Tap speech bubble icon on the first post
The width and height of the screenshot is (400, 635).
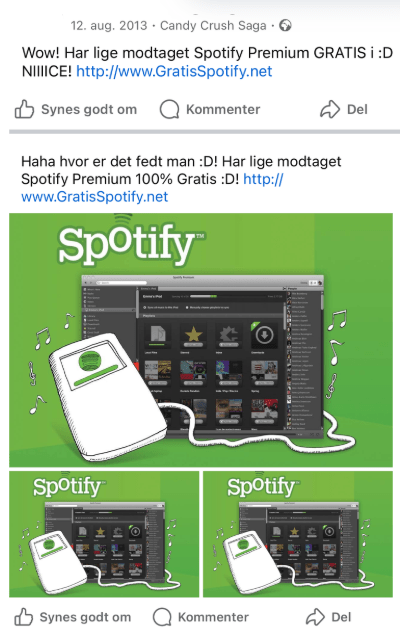click(x=169, y=109)
